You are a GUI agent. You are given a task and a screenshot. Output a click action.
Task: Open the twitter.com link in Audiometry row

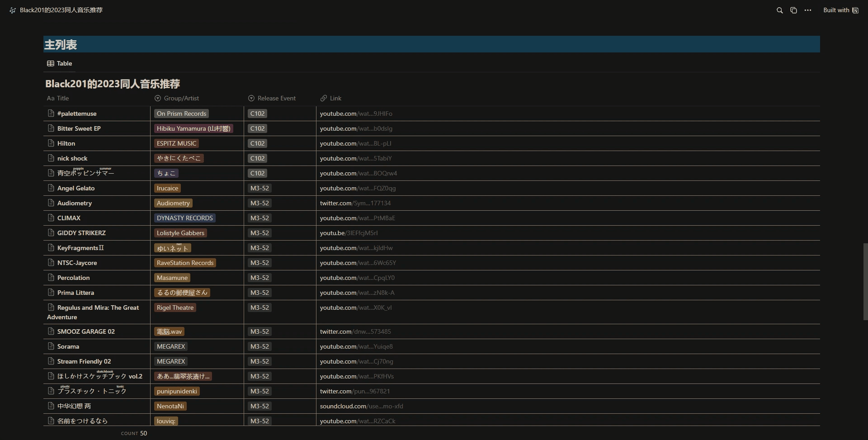pos(355,203)
